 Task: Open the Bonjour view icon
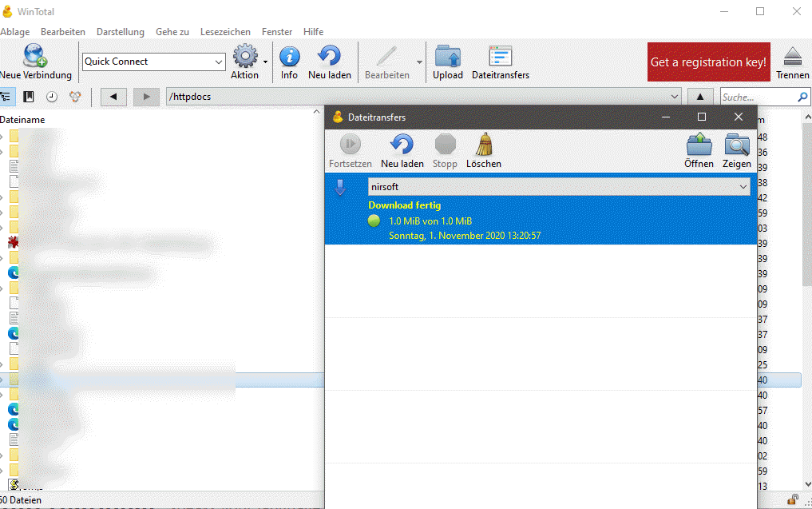76,97
